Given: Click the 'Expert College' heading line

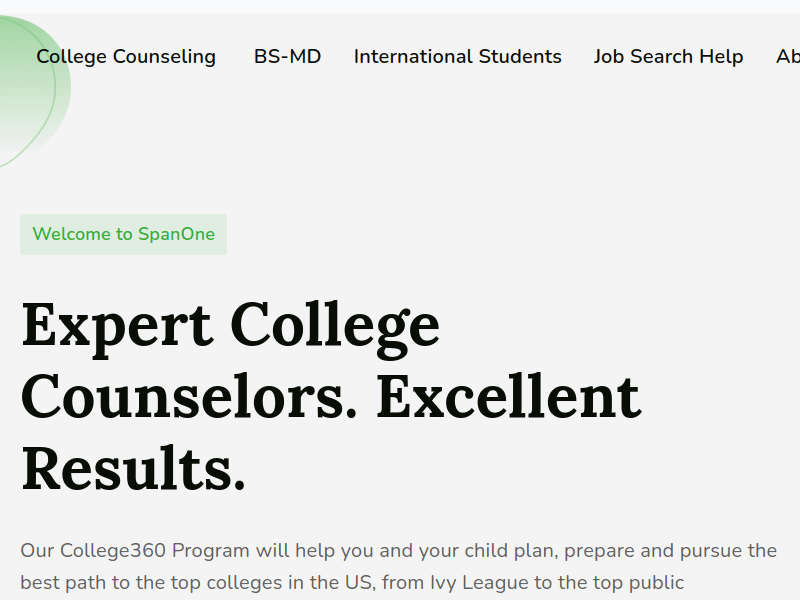Looking at the screenshot, I should tap(230, 324).
